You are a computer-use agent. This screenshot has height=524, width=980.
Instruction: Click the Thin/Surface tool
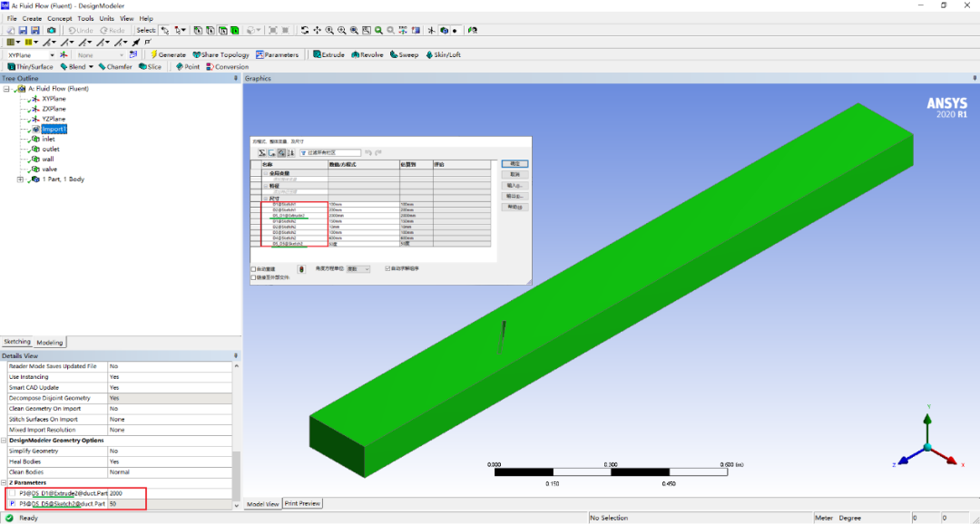(x=31, y=67)
